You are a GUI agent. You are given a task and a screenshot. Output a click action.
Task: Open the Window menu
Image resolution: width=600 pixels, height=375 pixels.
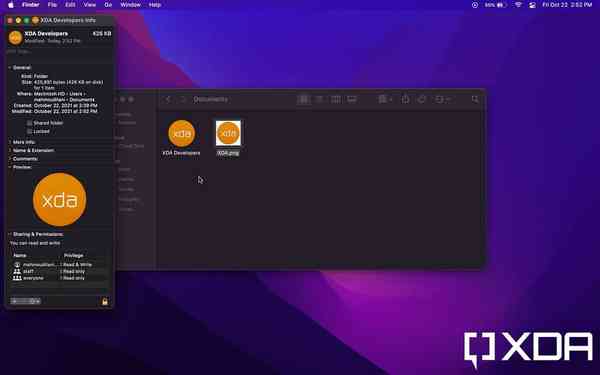click(x=130, y=5)
